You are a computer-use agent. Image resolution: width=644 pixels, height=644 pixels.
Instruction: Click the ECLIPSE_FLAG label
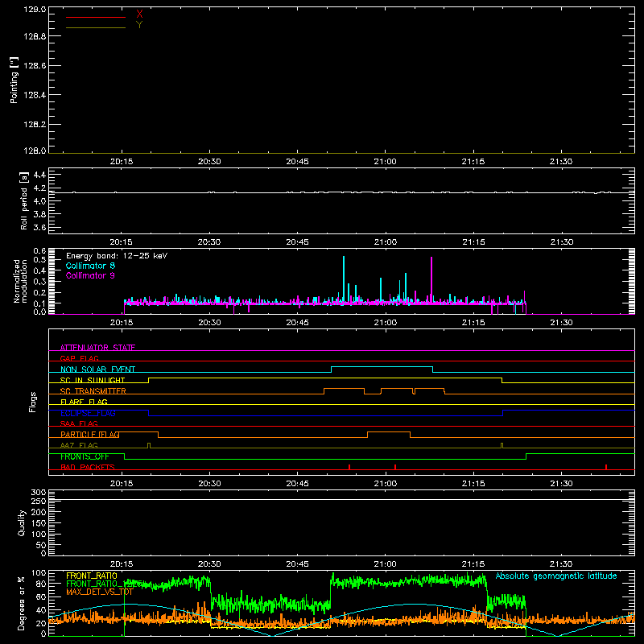pyautogui.click(x=88, y=413)
